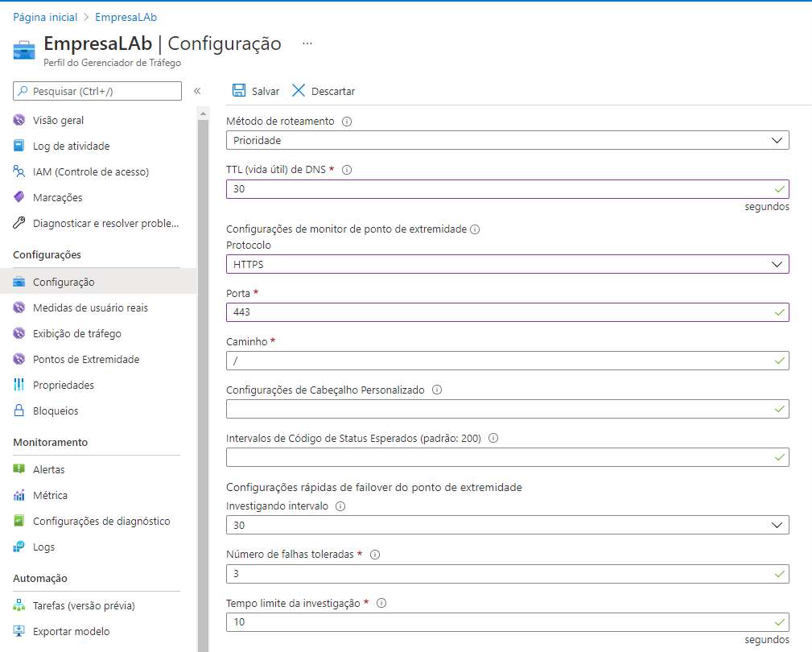Click the TTL de DNS field
812x652 pixels.
tap(508, 189)
